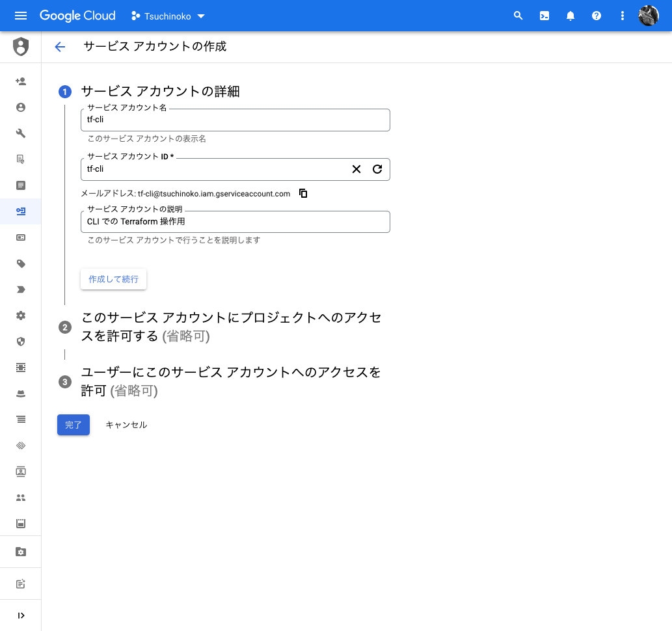Expand step 3 user access section
672x631 pixels.
pos(231,381)
